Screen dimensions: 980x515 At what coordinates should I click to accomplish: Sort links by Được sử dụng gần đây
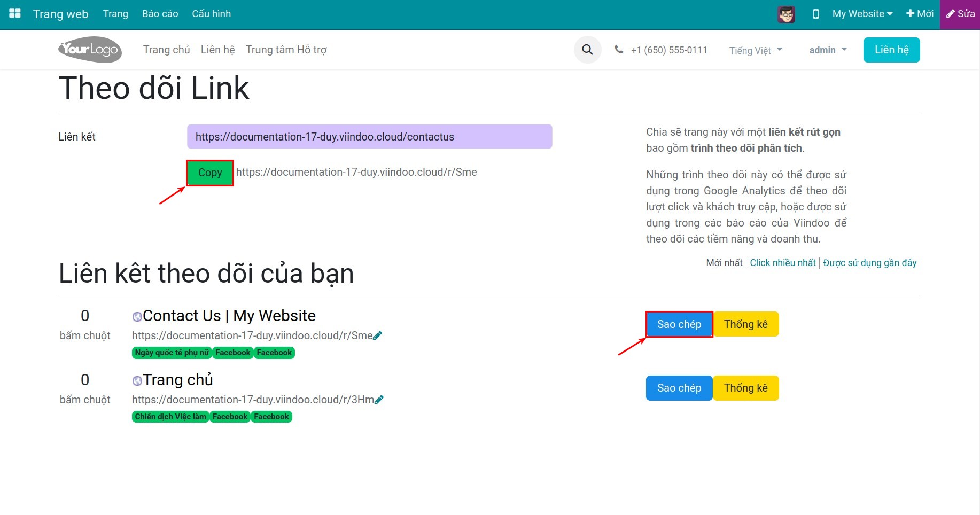[x=869, y=262]
